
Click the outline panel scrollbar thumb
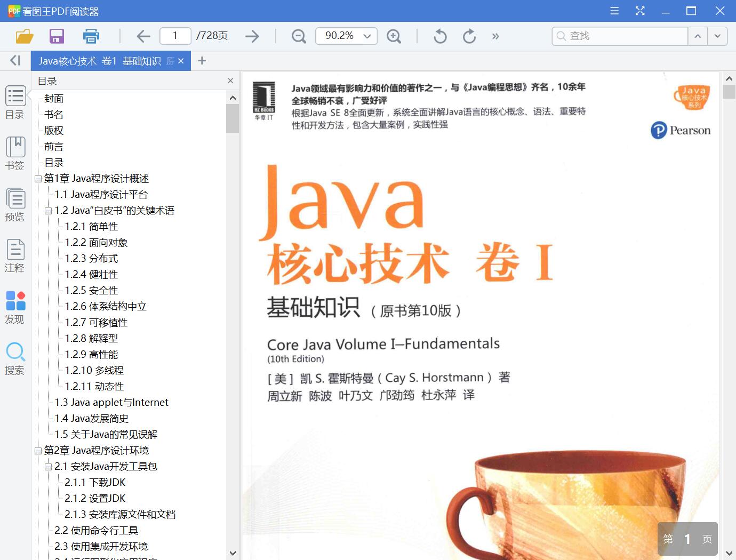232,118
